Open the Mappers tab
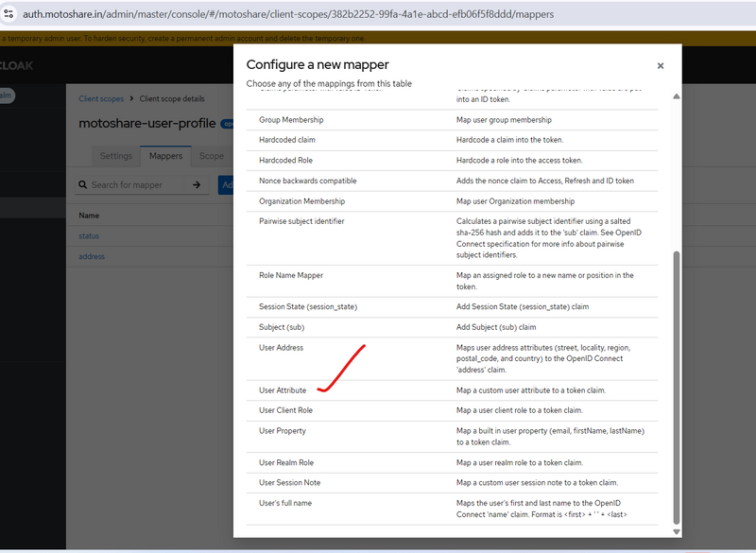Viewport: 756px width, 553px height. click(x=165, y=156)
